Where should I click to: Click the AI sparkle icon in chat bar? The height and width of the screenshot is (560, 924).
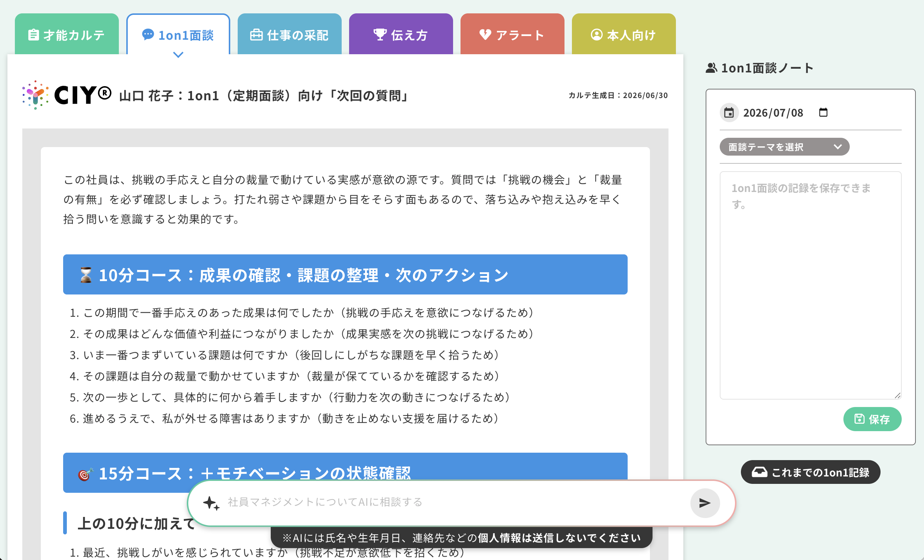(211, 502)
